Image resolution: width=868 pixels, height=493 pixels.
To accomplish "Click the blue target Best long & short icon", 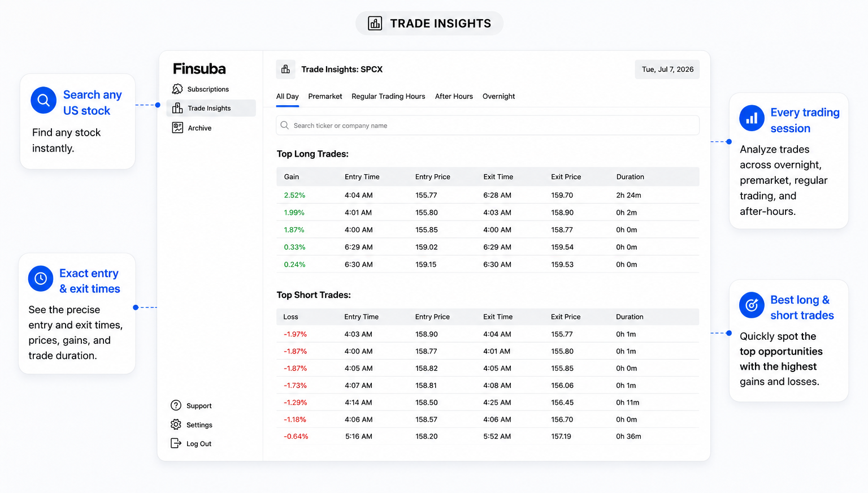I will (x=752, y=305).
